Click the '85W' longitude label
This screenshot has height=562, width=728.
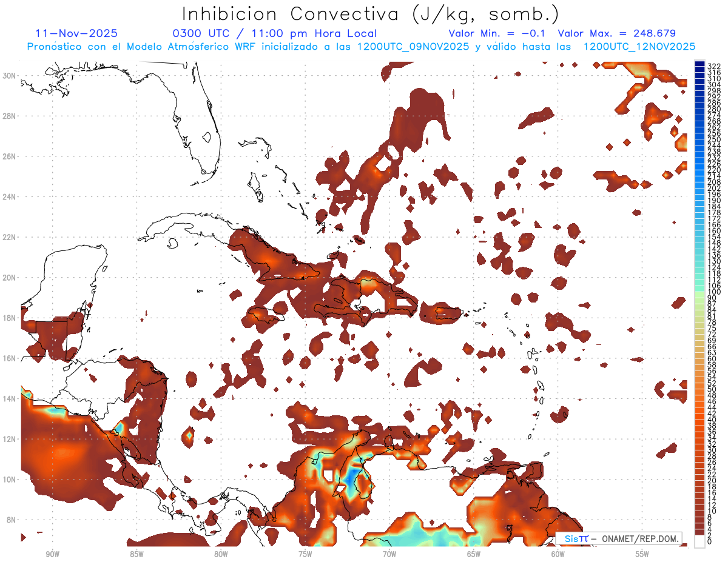point(136,554)
